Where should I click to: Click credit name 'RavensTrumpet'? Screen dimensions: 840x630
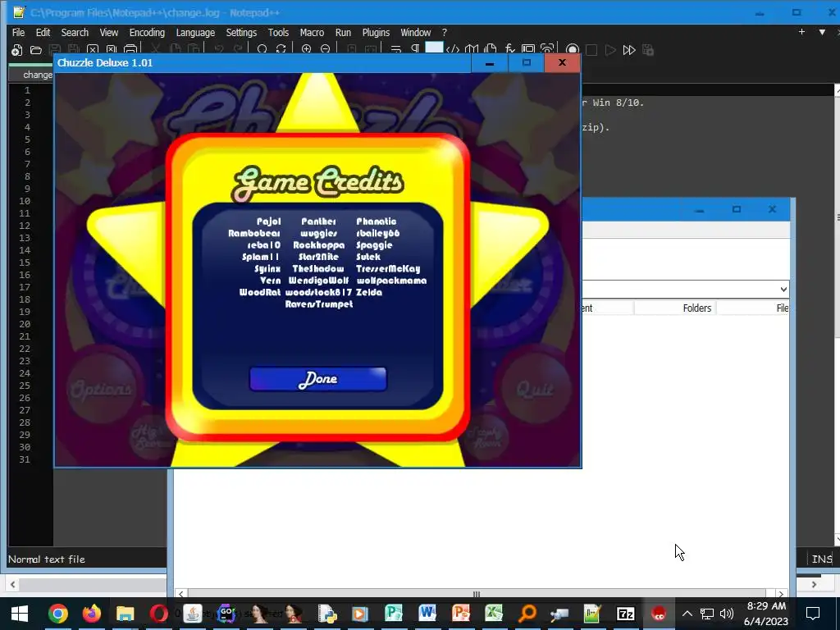coord(319,304)
